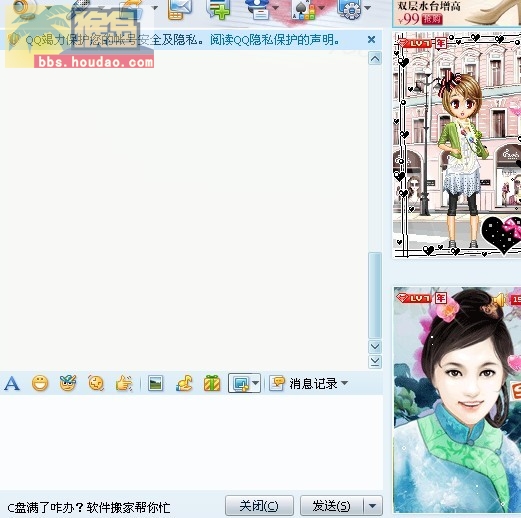
Task: Open the smiley emoticon picker
Action: pos(40,383)
